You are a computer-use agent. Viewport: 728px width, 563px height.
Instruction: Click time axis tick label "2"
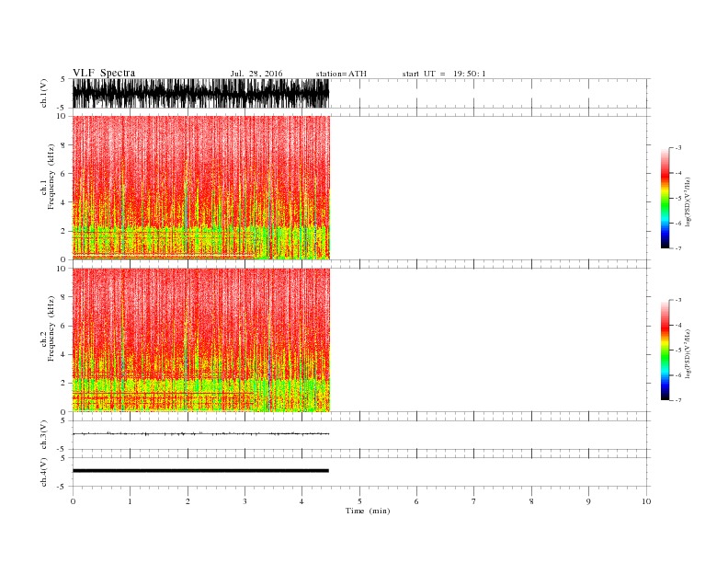(188, 501)
